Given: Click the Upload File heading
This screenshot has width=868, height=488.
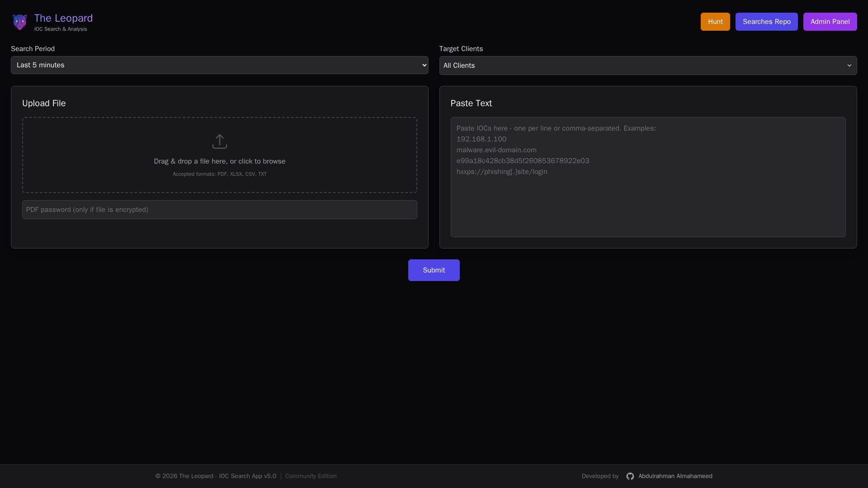Looking at the screenshot, I should 44,103.
